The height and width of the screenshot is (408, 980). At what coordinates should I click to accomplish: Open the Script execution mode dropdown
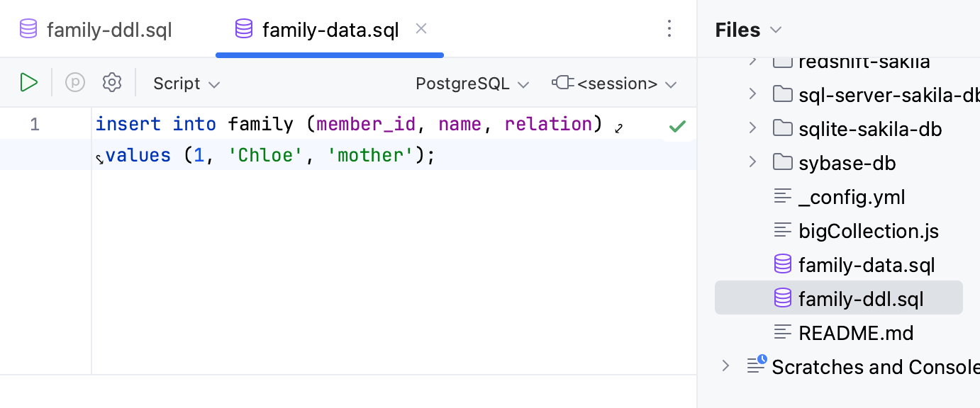coord(185,83)
